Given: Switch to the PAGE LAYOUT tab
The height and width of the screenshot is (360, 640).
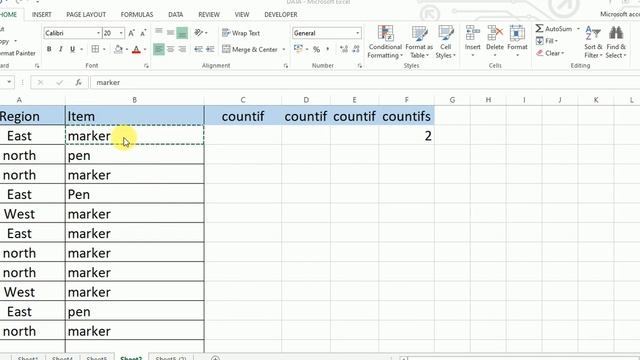Looking at the screenshot, I should click(x=86, y=14).
